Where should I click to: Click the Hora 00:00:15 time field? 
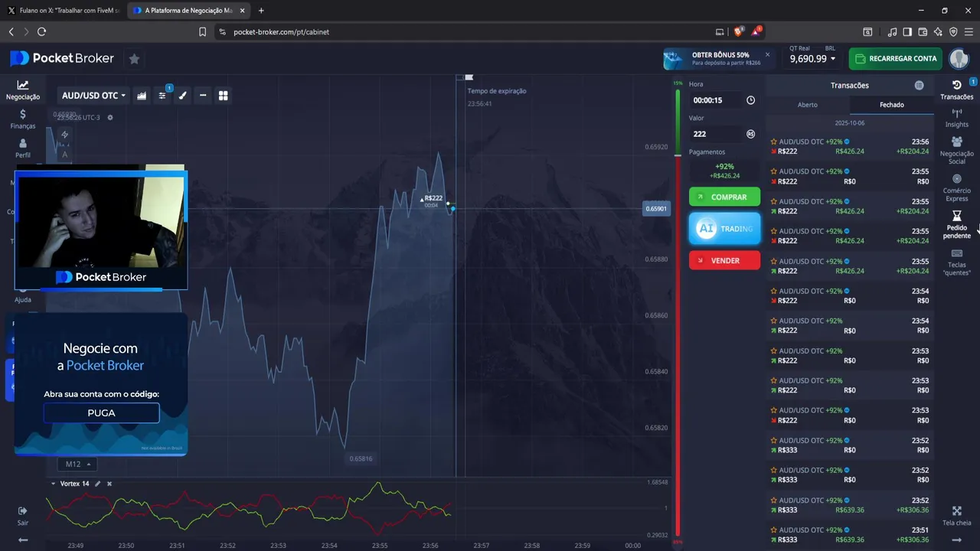coord(716,100)
